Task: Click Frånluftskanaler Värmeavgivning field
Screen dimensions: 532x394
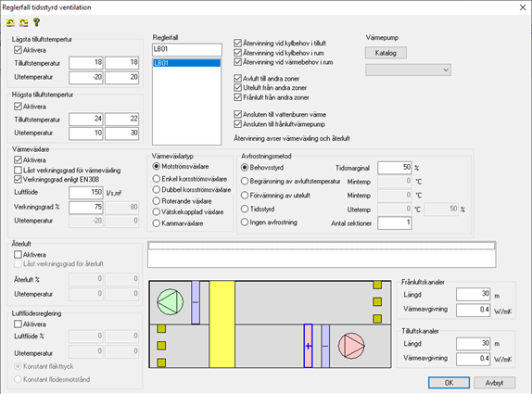Action: (474, 310)
